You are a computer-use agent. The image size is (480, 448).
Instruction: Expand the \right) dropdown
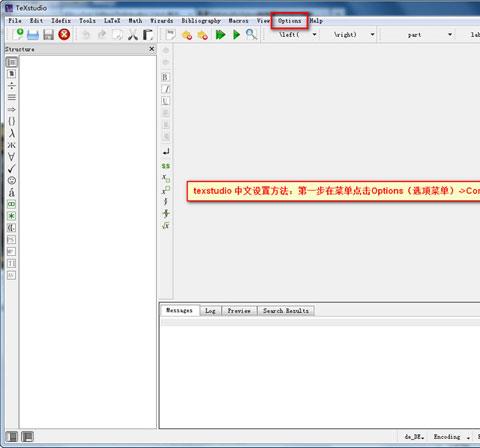point(372,35)
